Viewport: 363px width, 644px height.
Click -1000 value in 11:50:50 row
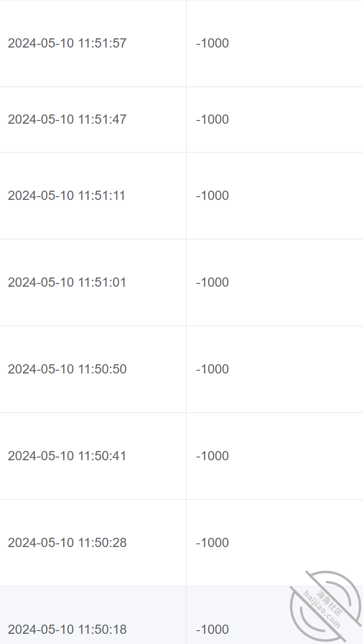[213, 369]
